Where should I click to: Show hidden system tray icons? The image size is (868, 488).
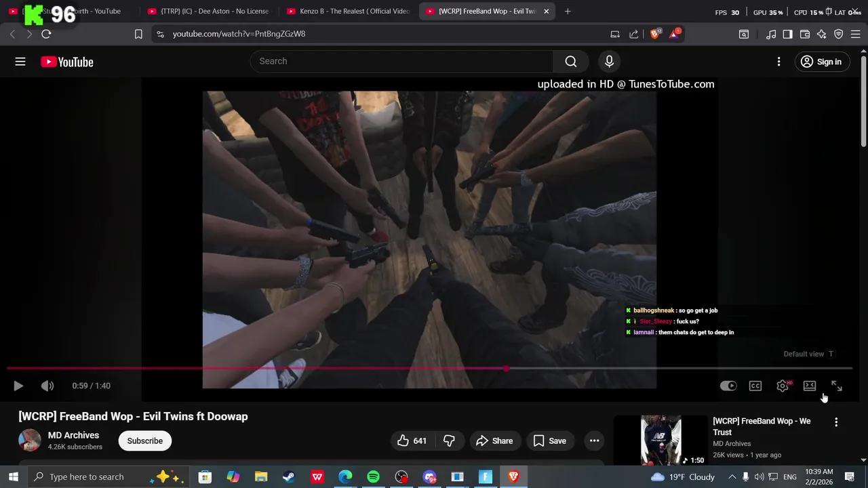coord(732,476)
